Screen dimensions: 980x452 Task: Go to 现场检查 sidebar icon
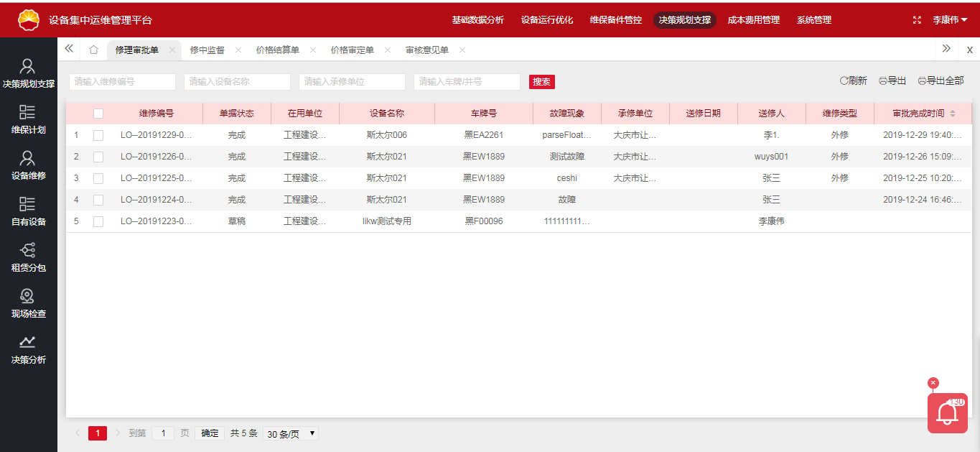(28, 303)
